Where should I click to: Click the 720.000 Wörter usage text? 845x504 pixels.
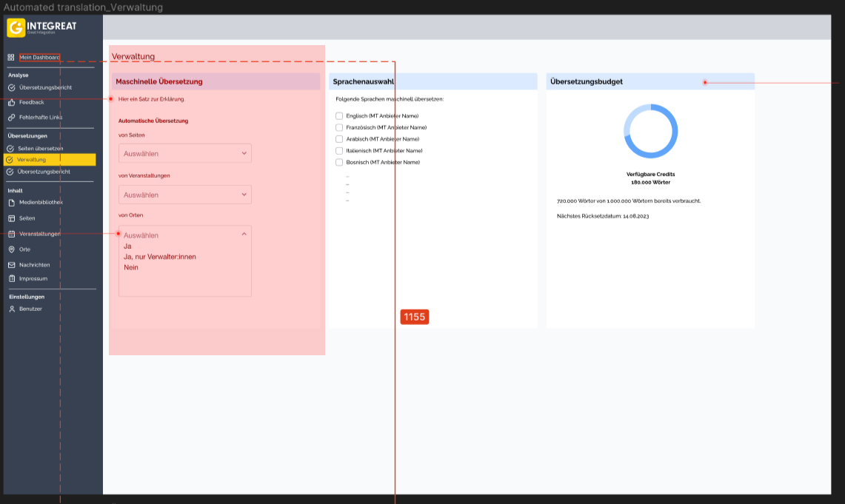[x=628, y=201]
